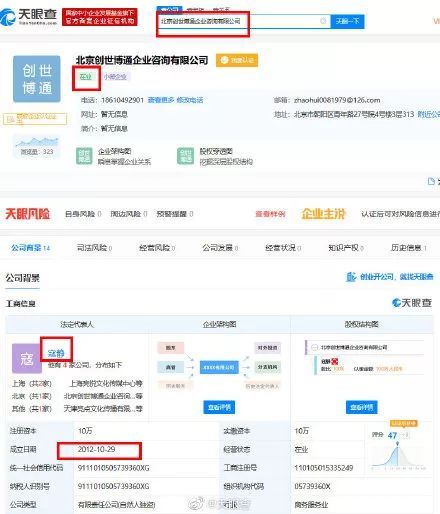Collapse the equity tree's company node toggle

point(314,348)
